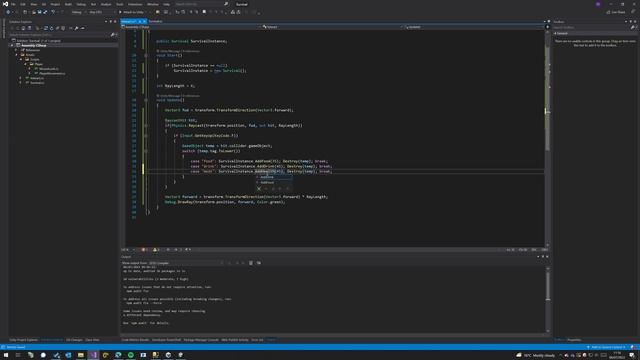The height and width of the screenshot is (360, 640).
Task: Select AddFood in autocomplete list
Action: (x=273, y=182)
